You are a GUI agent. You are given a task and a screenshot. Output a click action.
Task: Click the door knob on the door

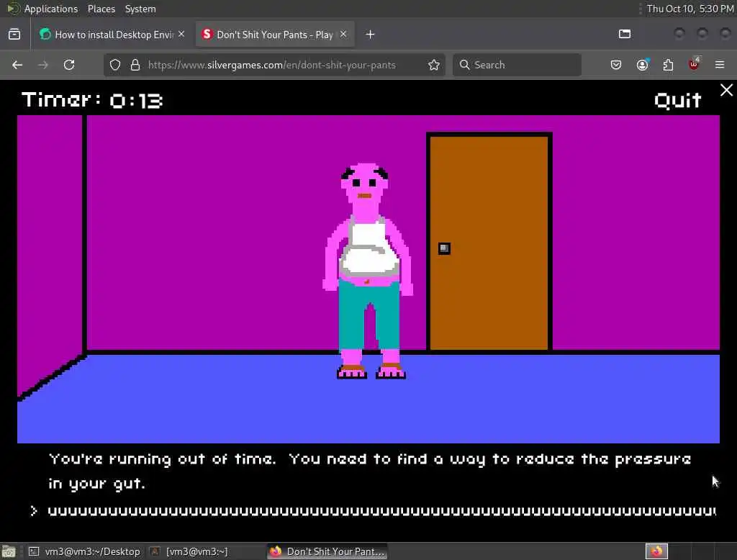click(x=444, y=248)
